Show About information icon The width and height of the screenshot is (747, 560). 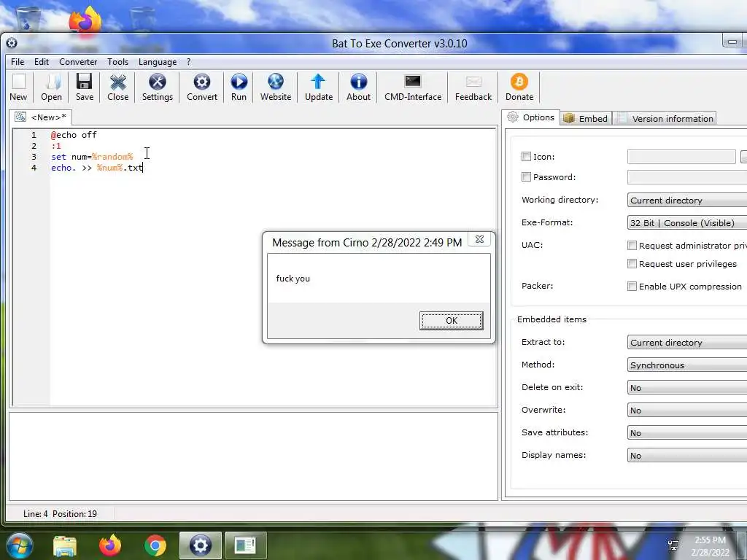coord(358,87)
